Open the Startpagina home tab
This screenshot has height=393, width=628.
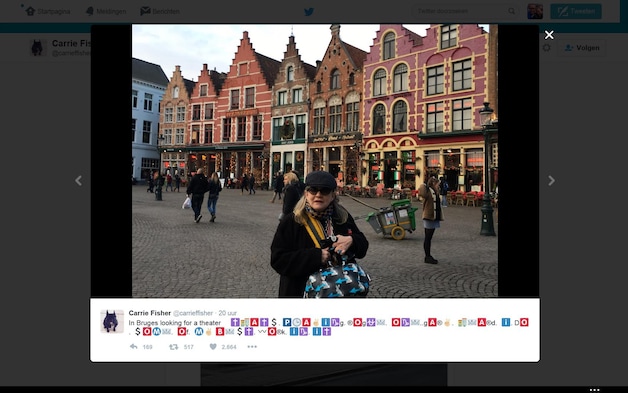coord(48,11)
